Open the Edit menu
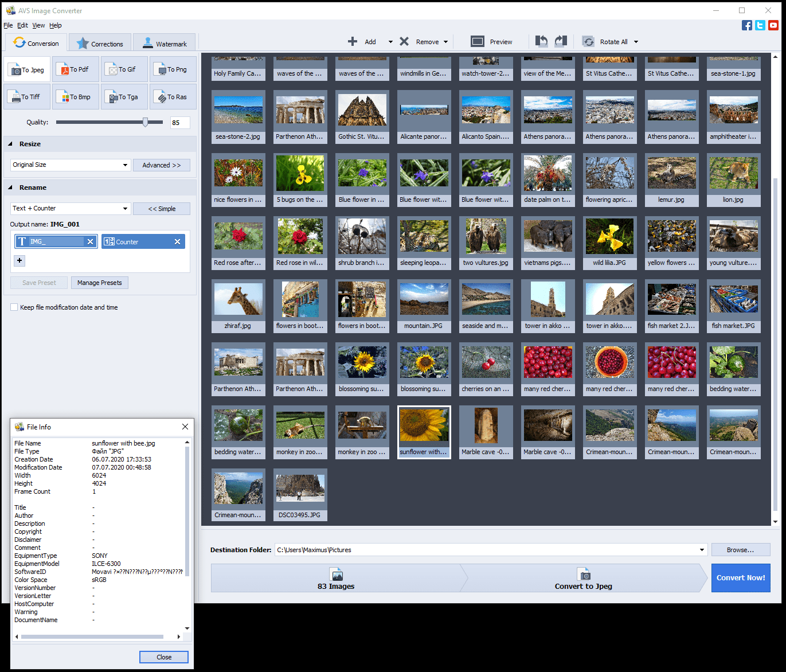 (x=22, y=25)
